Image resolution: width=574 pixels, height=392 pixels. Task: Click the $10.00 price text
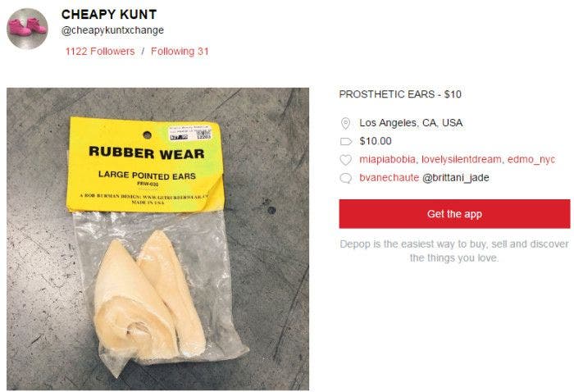point(376,141)
